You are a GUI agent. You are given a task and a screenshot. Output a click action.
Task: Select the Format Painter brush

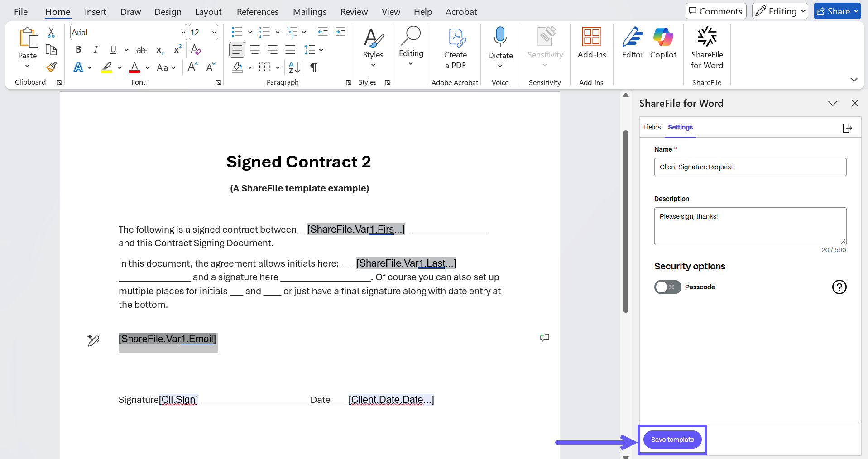(51, 67)
